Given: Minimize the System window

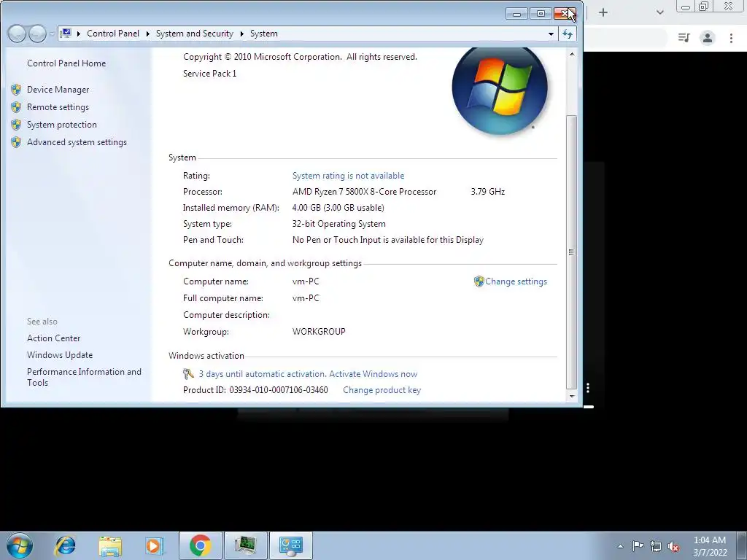Looking at the screenshot, I should pos(516,14).
